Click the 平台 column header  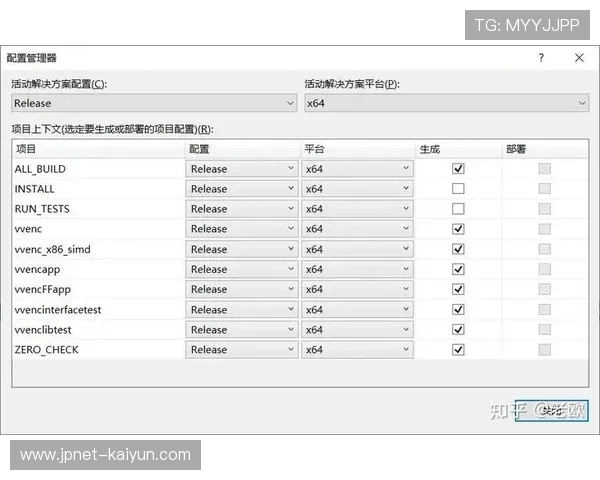(x=358, y=149)
